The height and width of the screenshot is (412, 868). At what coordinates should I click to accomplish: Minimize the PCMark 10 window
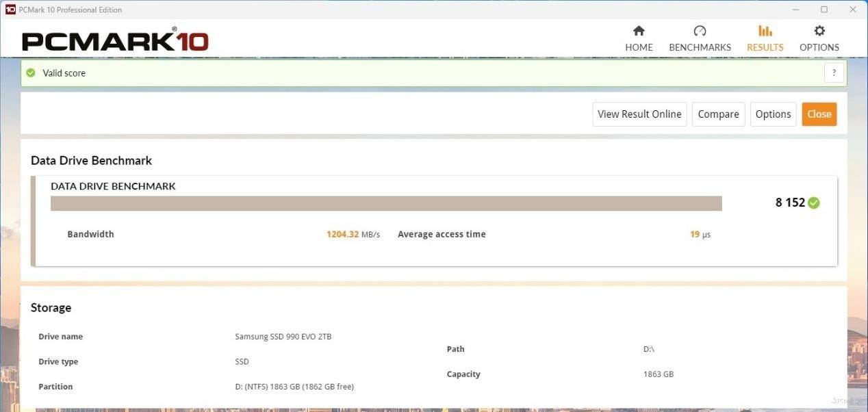[x=795, y=10]
